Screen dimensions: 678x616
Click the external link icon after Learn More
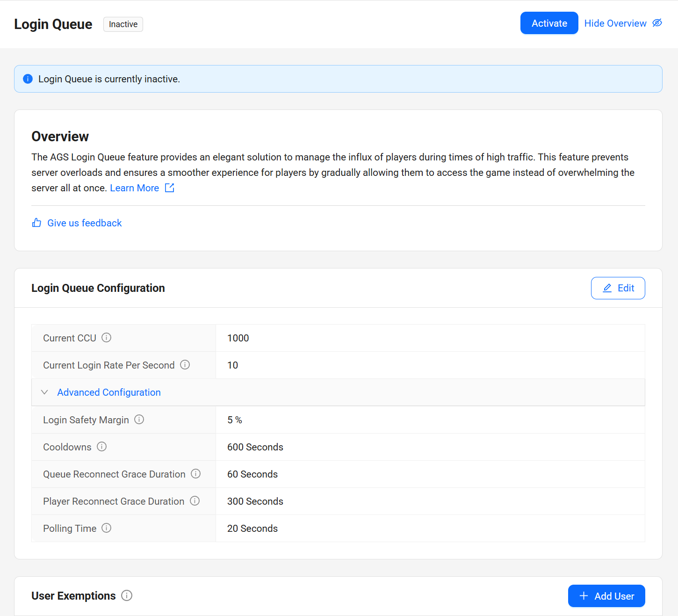170,188
